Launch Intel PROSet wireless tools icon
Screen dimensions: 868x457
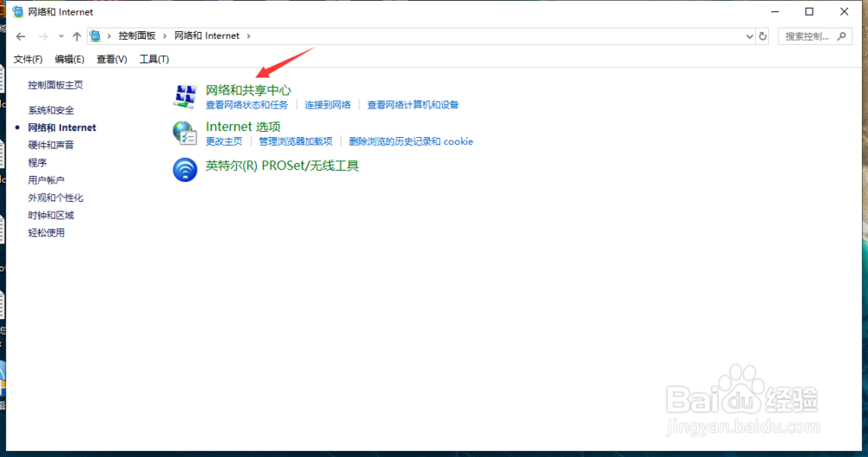click(x=185, y=169)
